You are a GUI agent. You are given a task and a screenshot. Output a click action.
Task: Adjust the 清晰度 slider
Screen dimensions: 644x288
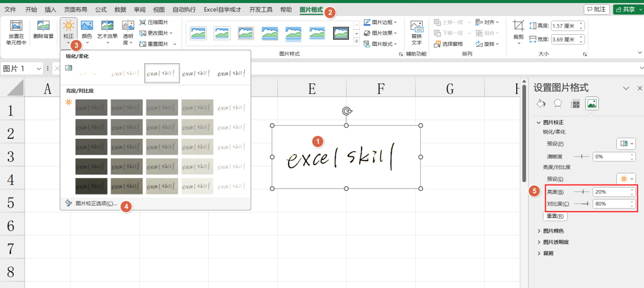click(x=582, y=157)
